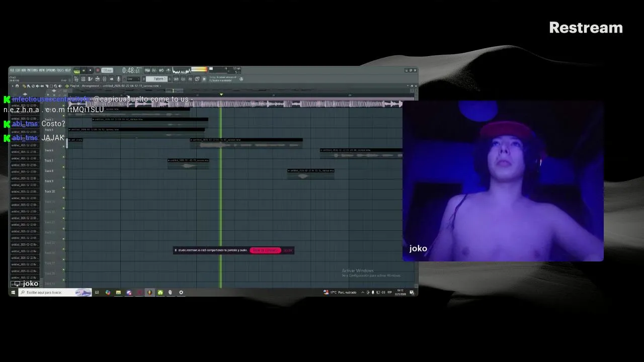Select the Draw pencil tool in Playlist toolbar
The height and width of the screenshot is (362, 644).
(x=24, y=85)
